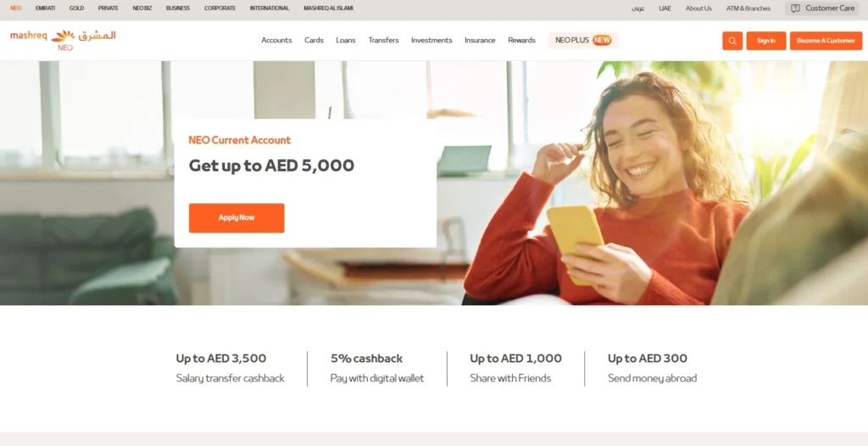
Task: Select the NEO BIZ segment tab
Action: pos(142,8)
